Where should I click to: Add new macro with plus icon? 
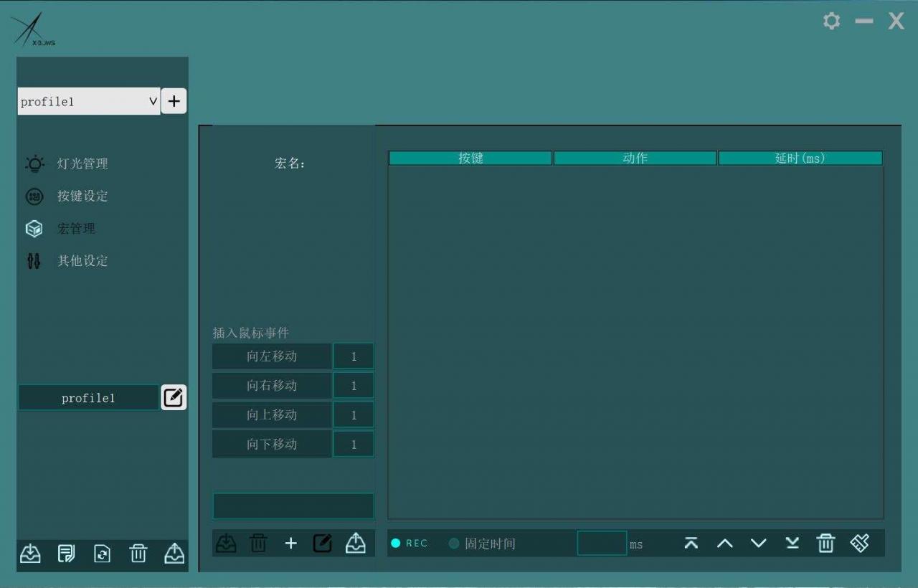point(290,544)
